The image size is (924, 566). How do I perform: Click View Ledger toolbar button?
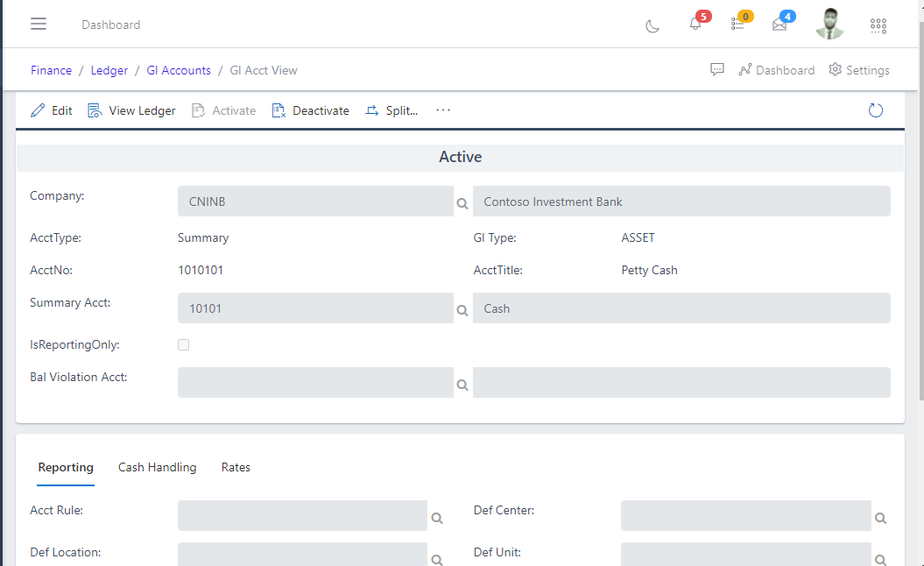point(131,111)
